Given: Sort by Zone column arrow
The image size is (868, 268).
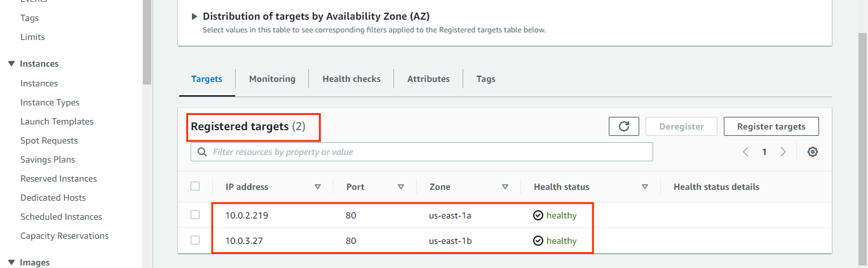Looking at the screenshot, I should tap(505, 187).
